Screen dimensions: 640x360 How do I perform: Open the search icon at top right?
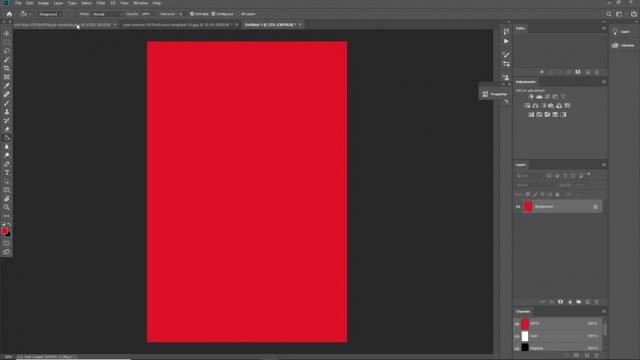609,14
